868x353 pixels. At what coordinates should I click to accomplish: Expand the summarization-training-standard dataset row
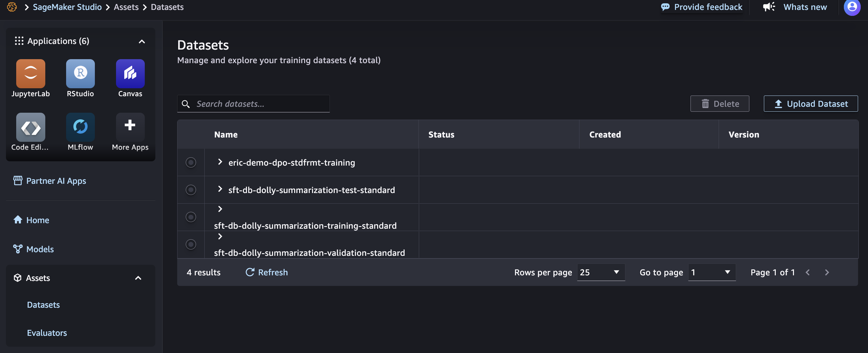click(220, 209)
